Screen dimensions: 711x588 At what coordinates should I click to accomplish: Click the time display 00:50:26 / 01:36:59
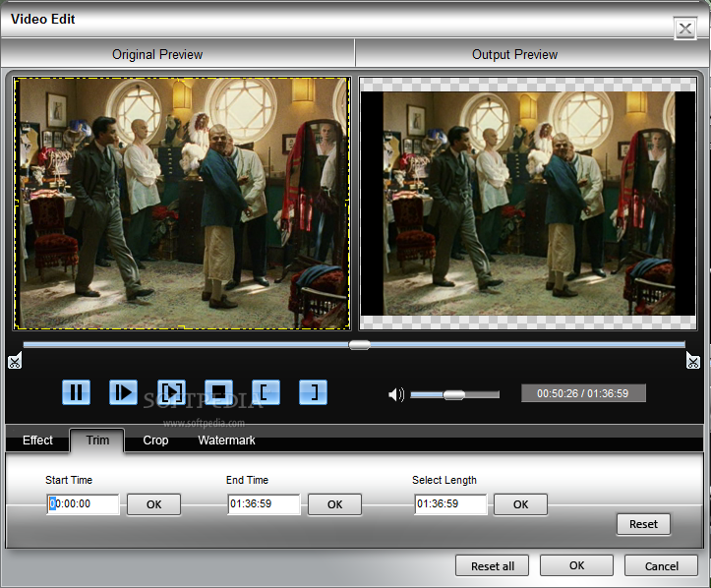(x=583, y=393)
